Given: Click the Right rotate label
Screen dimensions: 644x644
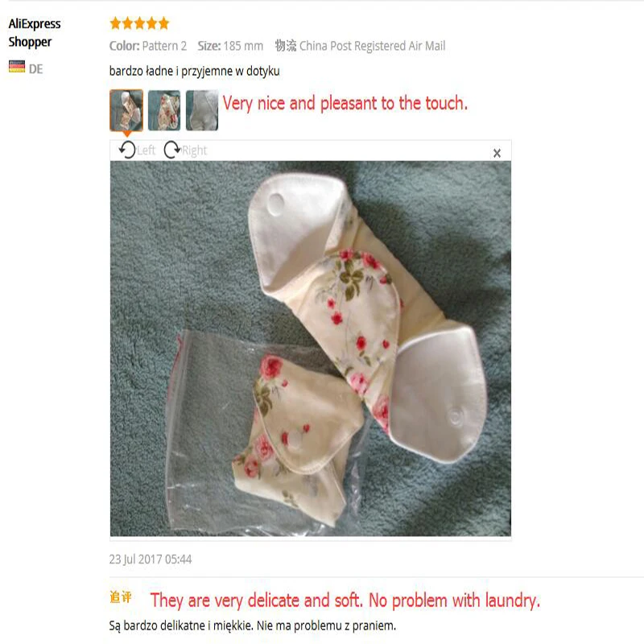Looking at the screenshot, I should (194, 151).
